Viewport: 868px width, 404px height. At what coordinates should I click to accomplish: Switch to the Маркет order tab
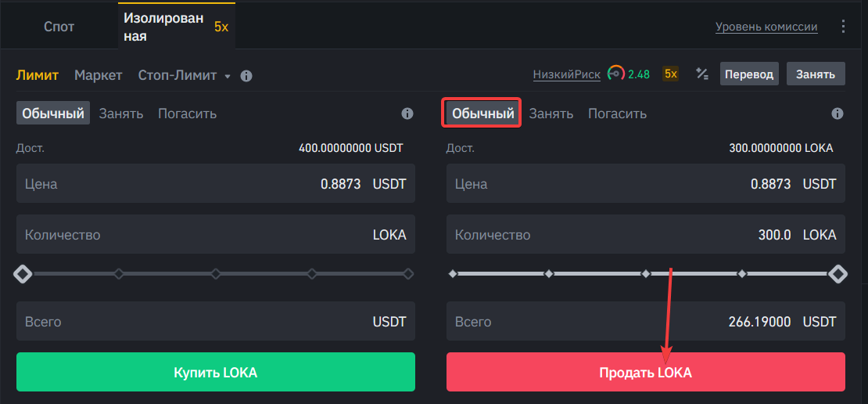click(x=99, y=75)
